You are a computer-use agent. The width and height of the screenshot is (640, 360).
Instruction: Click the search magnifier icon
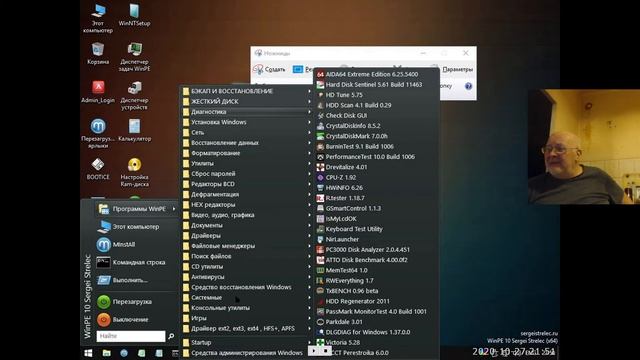pos(171,336)
